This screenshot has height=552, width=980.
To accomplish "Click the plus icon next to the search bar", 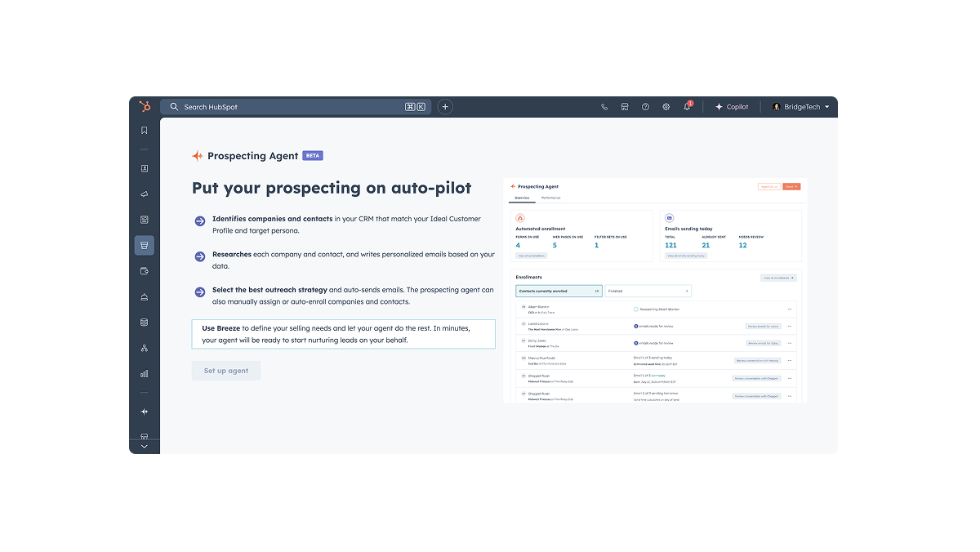I will pyautogui.click(x=444, y=106).
